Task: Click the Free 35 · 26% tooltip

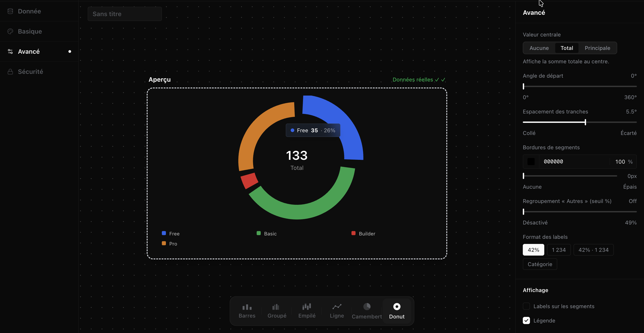Action: tap(313, 130)
